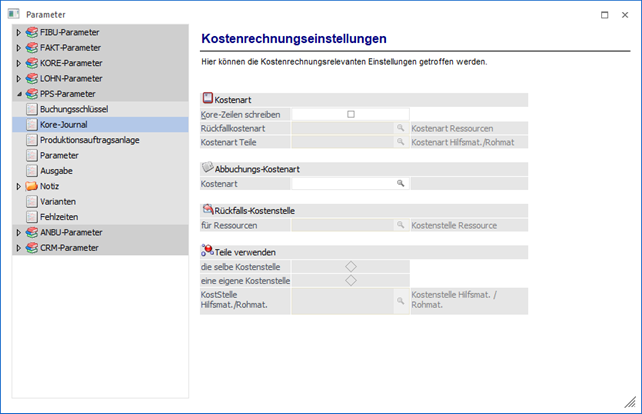Open the Varianten entry

click(x=58, y=201)
